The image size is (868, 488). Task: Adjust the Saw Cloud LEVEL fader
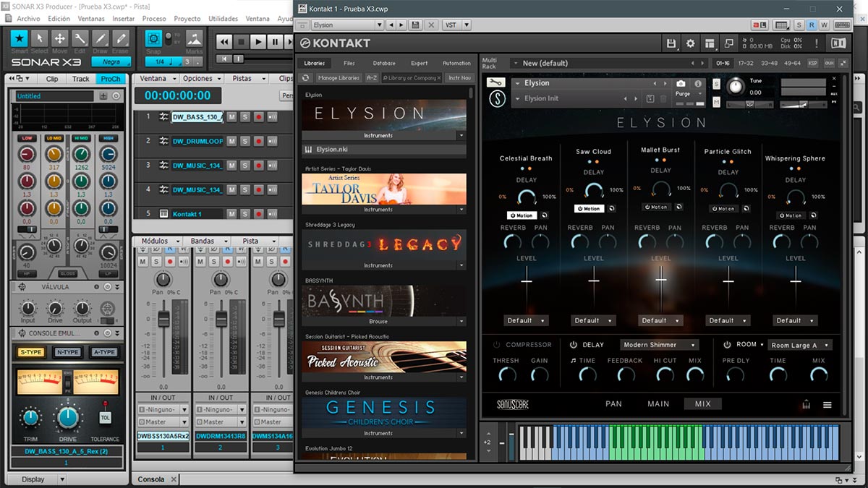coord(594,280)
